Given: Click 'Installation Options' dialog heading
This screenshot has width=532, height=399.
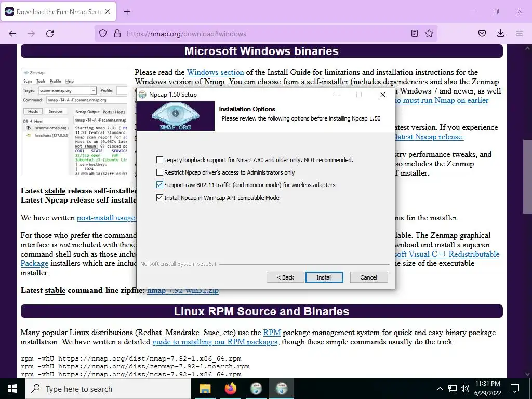Looking at the screenshot, I should [x=247, y=109].
